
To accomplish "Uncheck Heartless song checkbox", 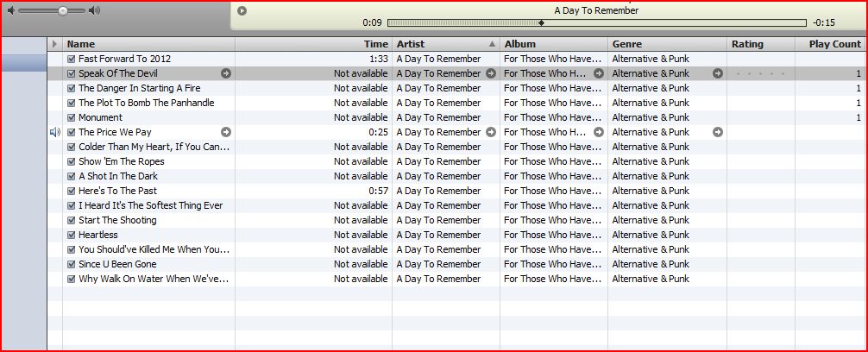I will [x=71, y=235].
